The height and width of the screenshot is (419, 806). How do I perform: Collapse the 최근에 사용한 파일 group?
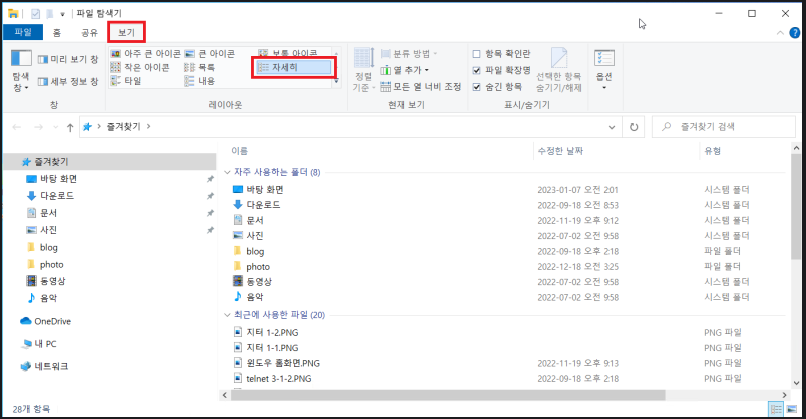point(226,314)
